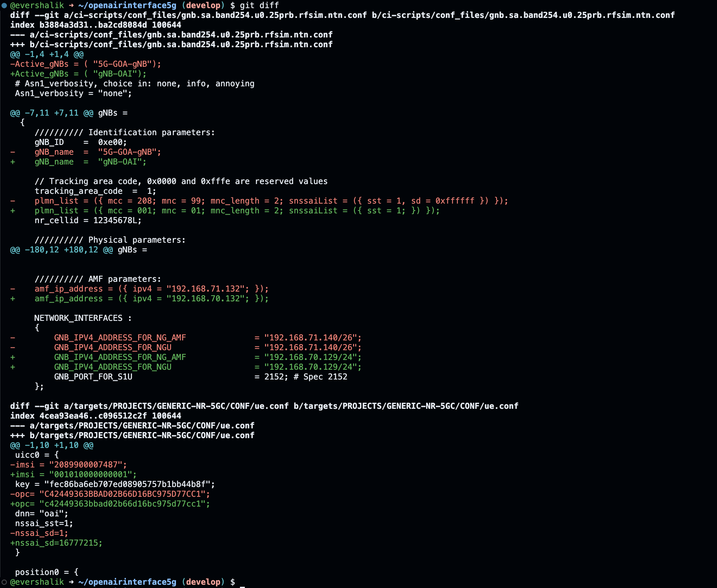
Task: Click the "git diff" command text
Action: (x=260, y=5)
